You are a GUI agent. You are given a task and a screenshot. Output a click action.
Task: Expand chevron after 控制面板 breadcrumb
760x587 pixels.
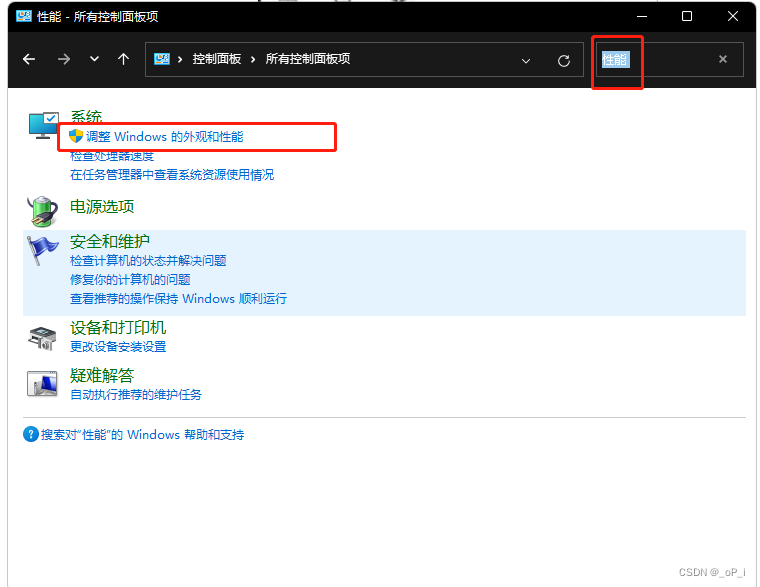tap(253, 59)
